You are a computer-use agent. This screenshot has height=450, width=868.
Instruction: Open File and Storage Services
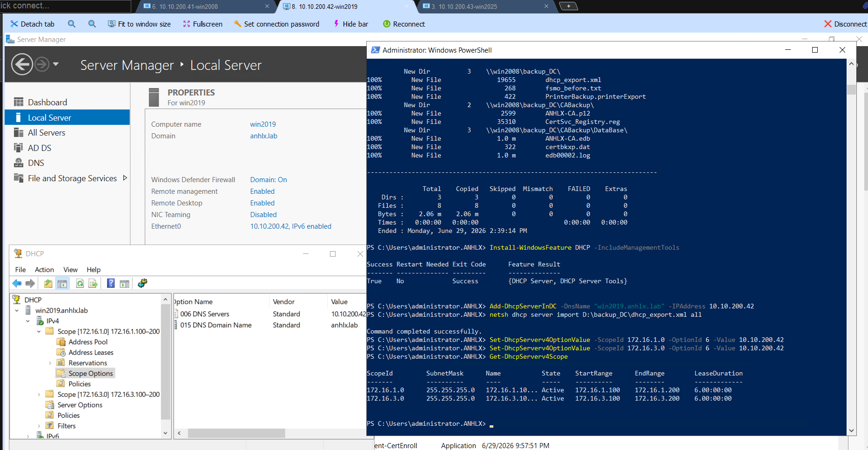72,178
